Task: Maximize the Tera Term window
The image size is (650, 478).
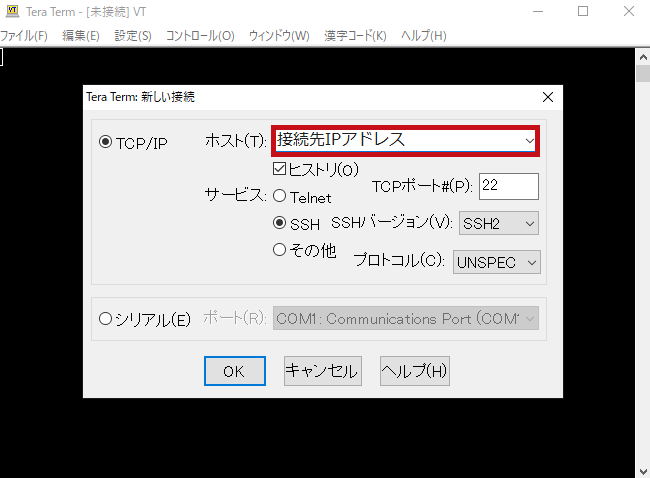Action: coord(583,12)
